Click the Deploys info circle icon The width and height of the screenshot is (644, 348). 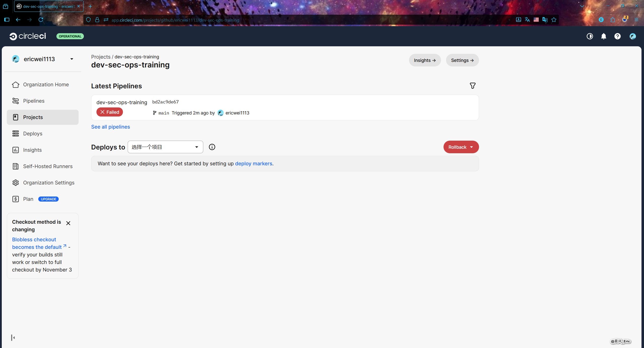[212, 147]
